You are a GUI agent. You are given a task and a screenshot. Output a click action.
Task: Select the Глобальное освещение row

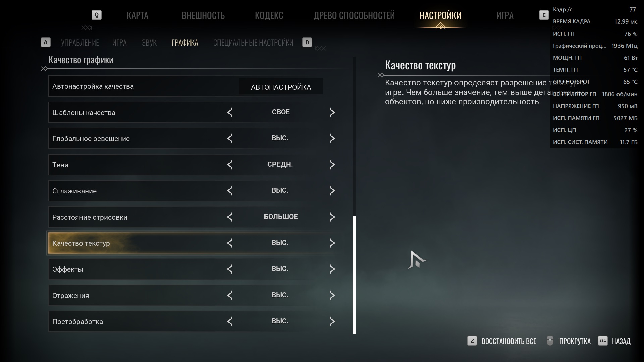(x=195, y=138)
